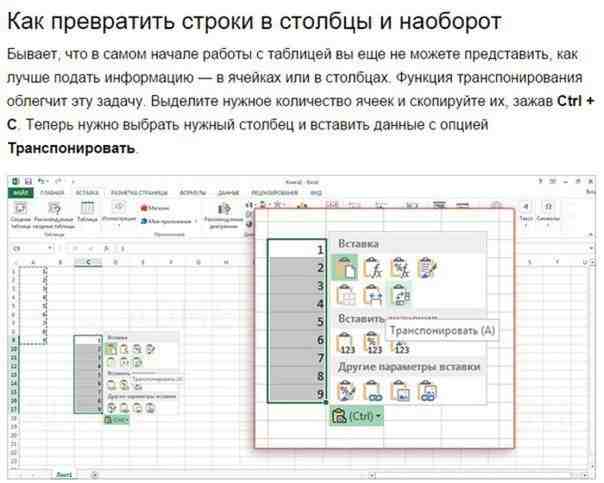Open the green ФАЙЛ tab
Viewport: 604px width, 483px height.
(x=19, y=191)
